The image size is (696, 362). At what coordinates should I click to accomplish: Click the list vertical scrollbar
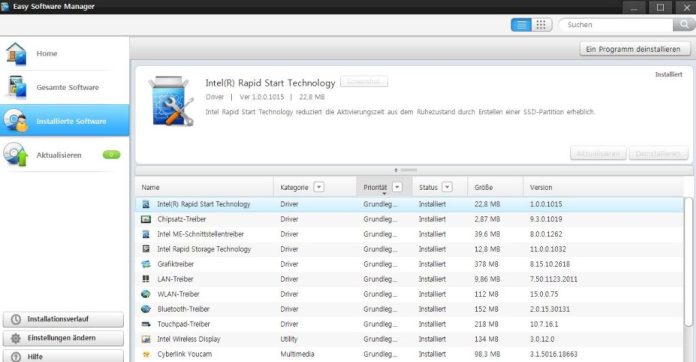click(688, 262)
